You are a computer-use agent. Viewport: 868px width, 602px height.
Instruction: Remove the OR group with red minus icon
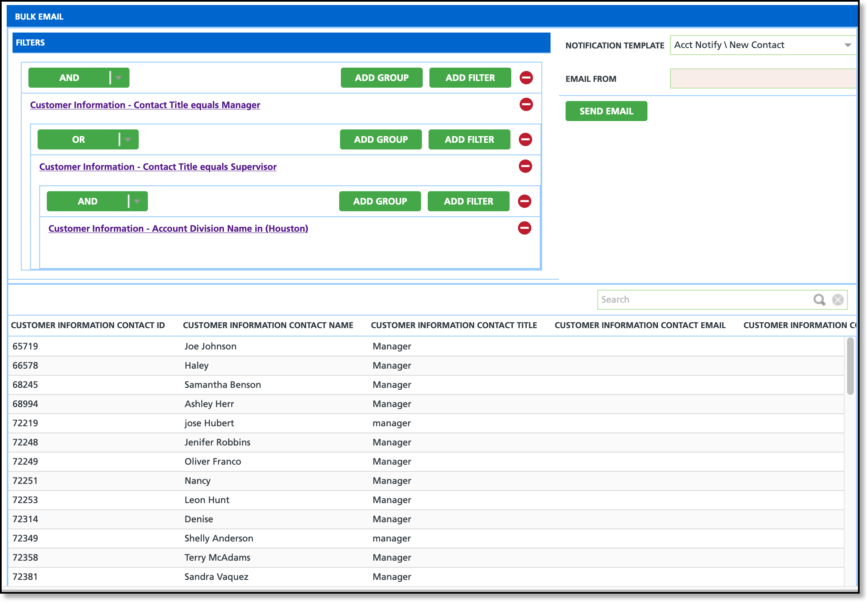pyautogui.click(x=525, y=139)
